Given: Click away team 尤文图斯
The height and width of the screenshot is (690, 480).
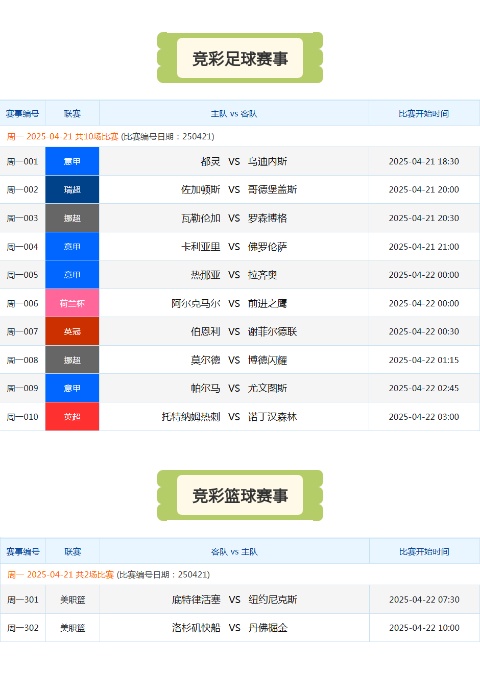Looking at the screenshot, I should tap(267, 388).
